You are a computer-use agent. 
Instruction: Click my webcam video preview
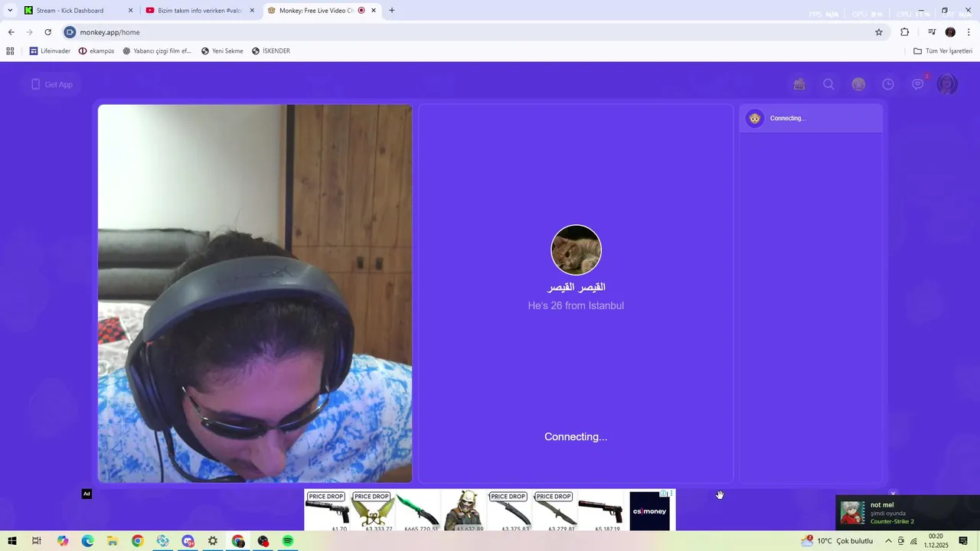[255, 293]
